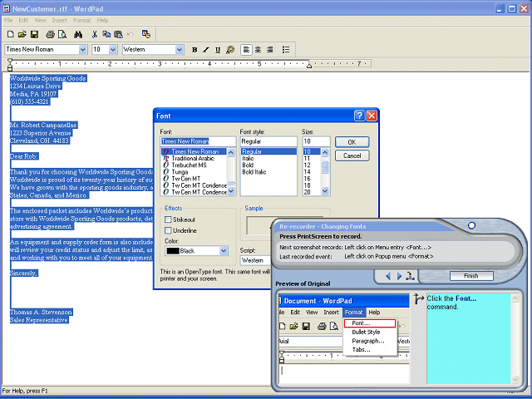Click the Find binoculars icon

[x=78, y=34]
